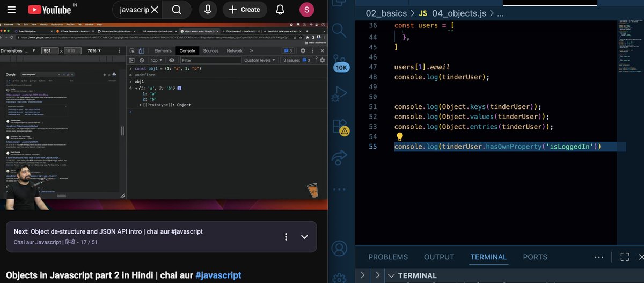Screen dimensions: 644x283
Task: Click the Object.entries(tinderUser) line
Action: [473, 127]
